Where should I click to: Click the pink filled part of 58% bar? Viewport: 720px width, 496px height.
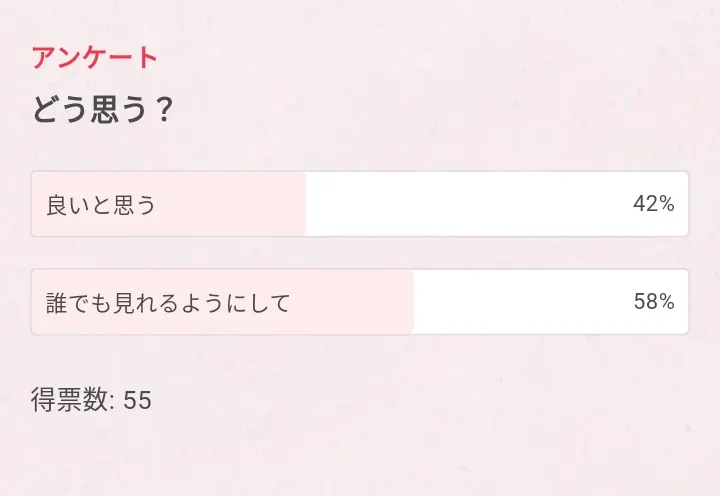pos(350,302)
